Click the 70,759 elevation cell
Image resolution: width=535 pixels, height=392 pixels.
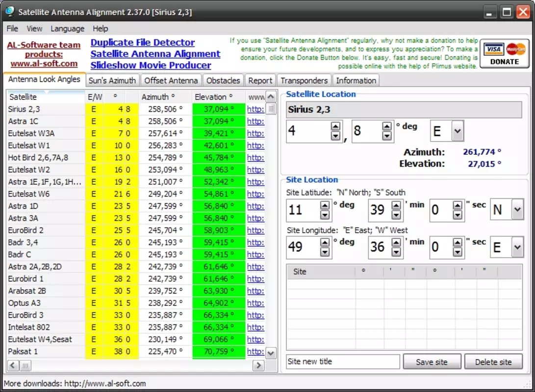[x=219, y=351]
